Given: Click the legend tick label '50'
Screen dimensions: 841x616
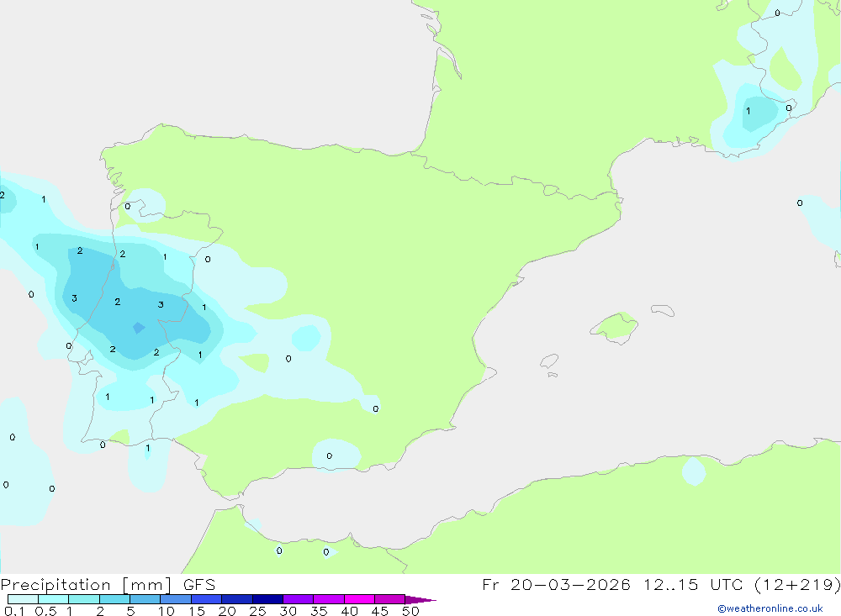Looking at the screenshot, I should [410, 611].
